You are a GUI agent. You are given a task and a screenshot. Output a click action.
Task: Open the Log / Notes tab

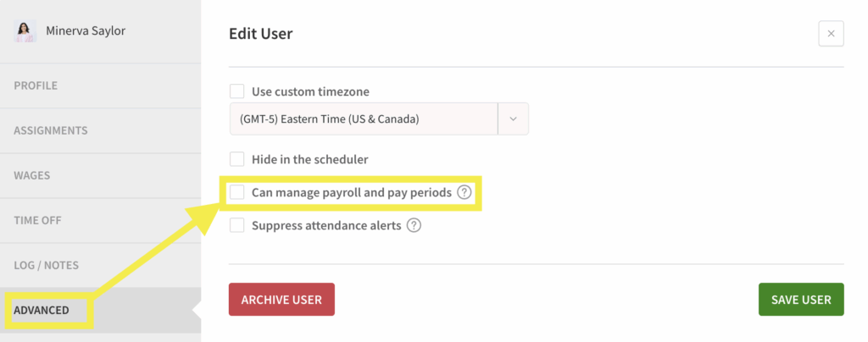(x=47, y=265)
